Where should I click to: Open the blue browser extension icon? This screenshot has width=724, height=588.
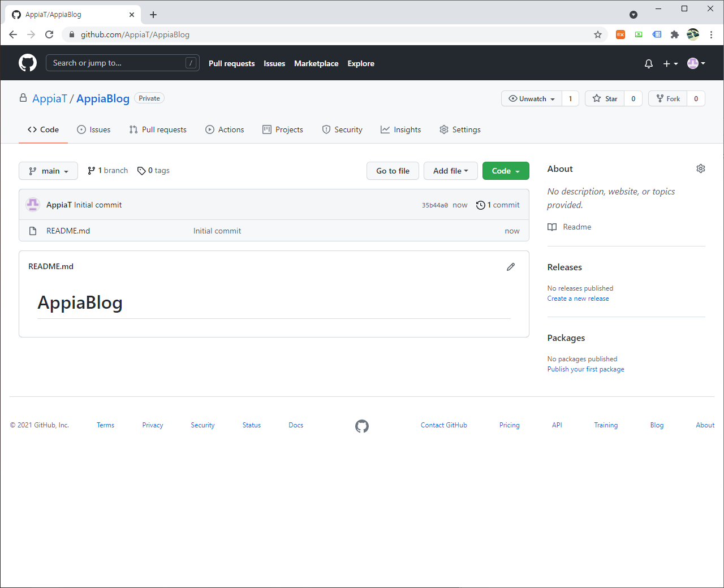[x=657, y=34]
